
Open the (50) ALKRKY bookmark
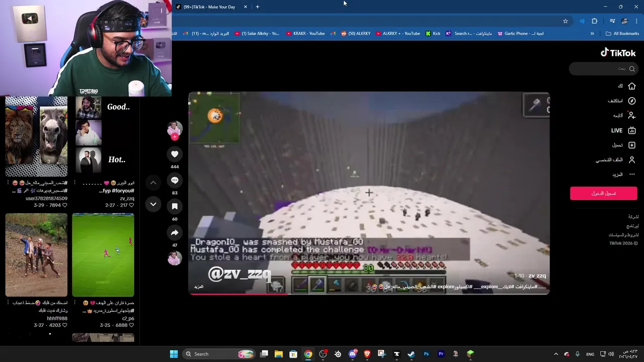pyautogui.click(x=355, y=34)
